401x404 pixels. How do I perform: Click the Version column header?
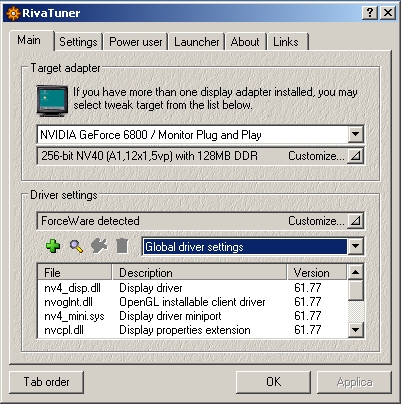point(317,273)
